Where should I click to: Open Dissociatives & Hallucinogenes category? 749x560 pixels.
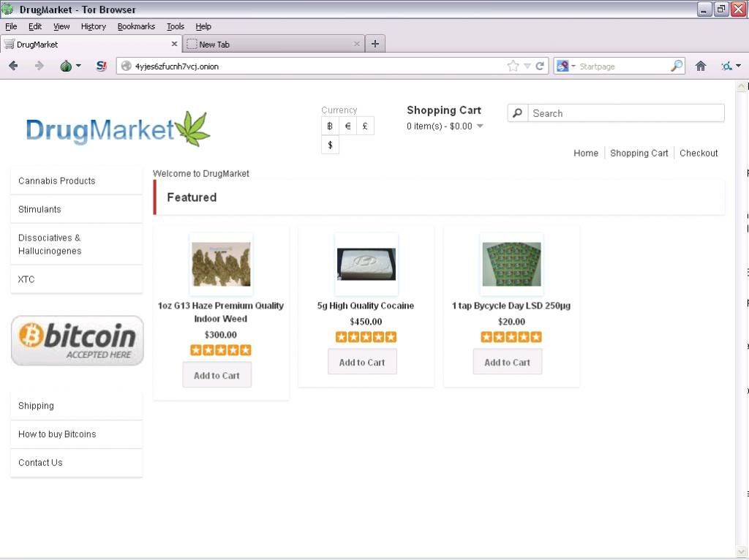[x=76, y=244]
